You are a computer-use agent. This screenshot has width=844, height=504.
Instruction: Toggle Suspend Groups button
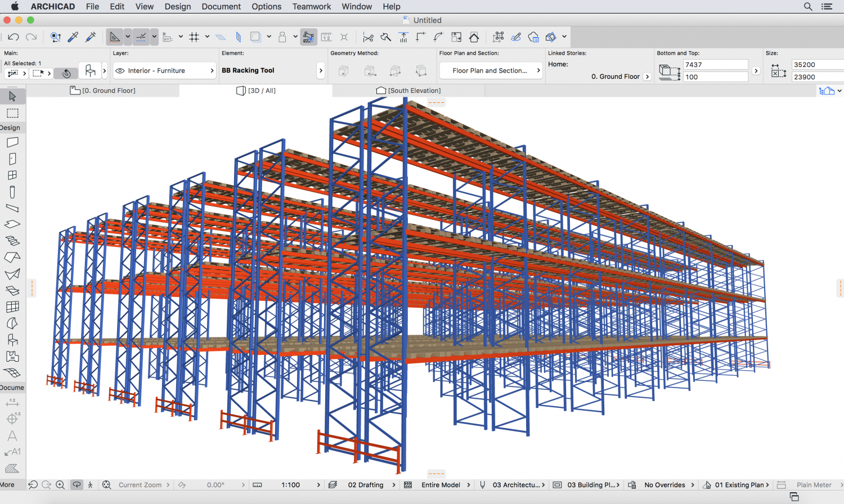(x=308, y=37)
